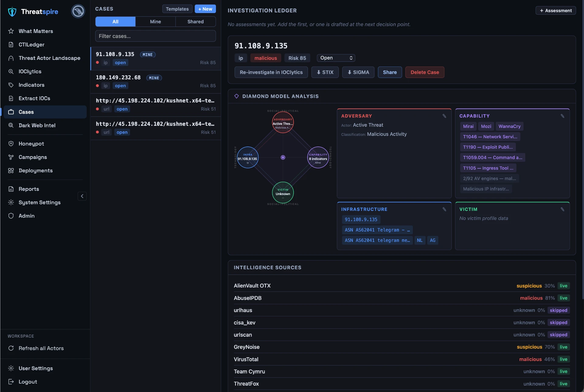
Task: Click the Honeypot shield icon
Action: pos(11,143)
